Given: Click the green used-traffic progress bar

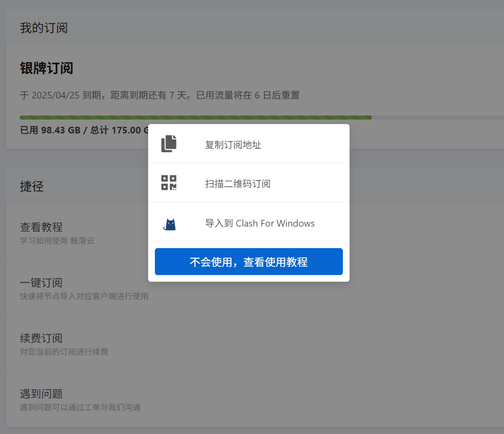Looking at the screenshot, I should (x=90, y=118).
